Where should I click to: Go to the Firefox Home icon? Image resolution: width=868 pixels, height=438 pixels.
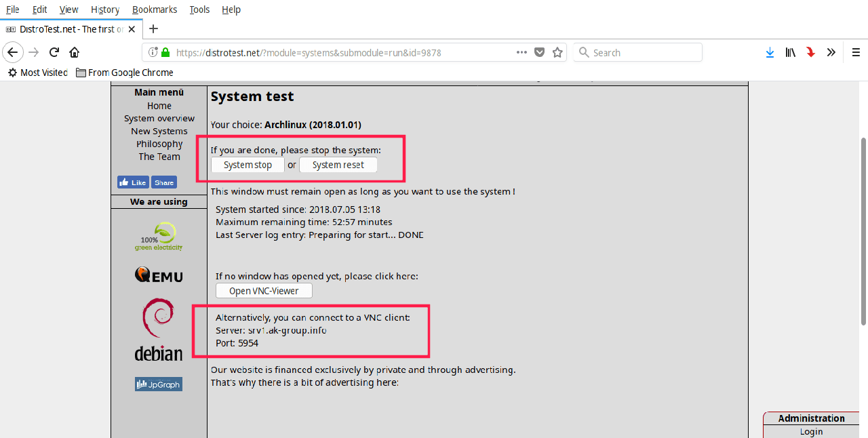tap(75, 53)
